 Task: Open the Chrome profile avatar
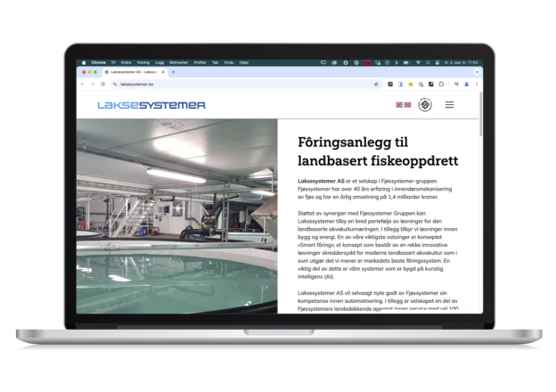click(467, 85)
